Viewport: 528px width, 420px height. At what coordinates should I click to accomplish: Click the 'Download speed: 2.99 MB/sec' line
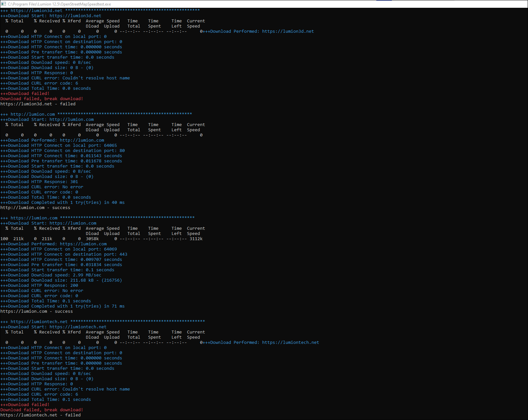(51, 275)
